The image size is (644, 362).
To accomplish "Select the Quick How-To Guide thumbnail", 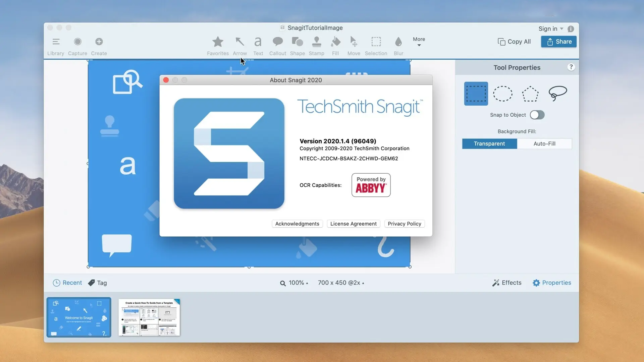I will click(149, 317).
